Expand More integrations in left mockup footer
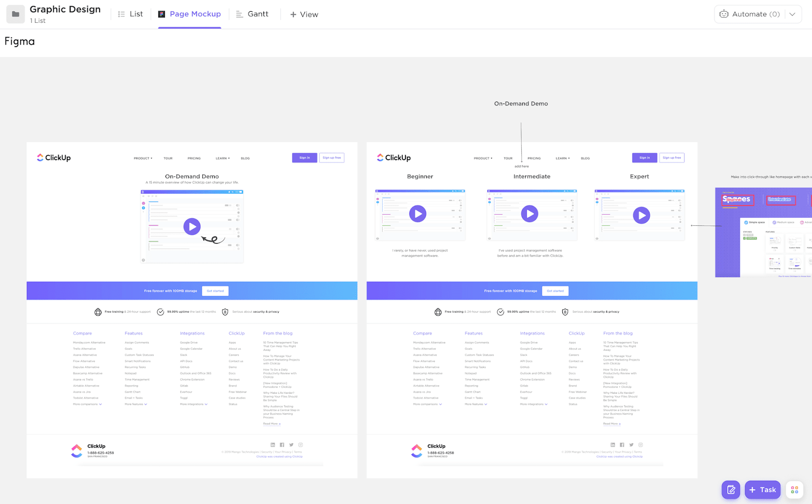 [194, 404]
